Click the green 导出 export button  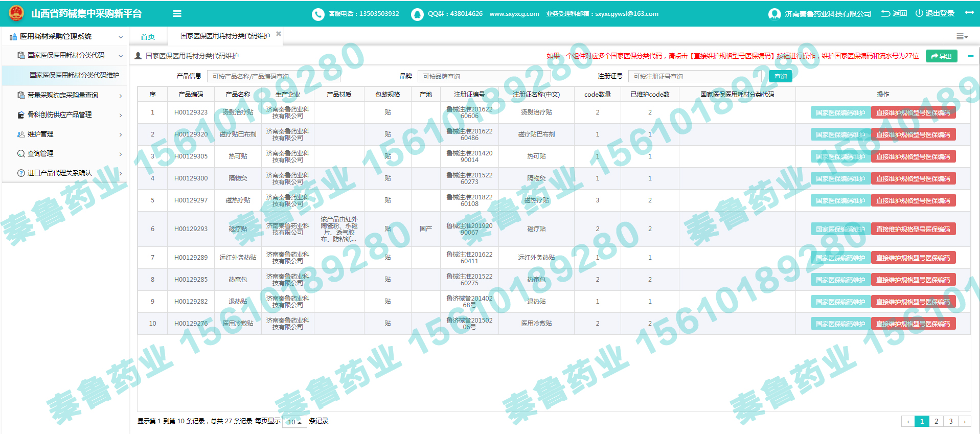pyautogui.click(x=941, y=56)
